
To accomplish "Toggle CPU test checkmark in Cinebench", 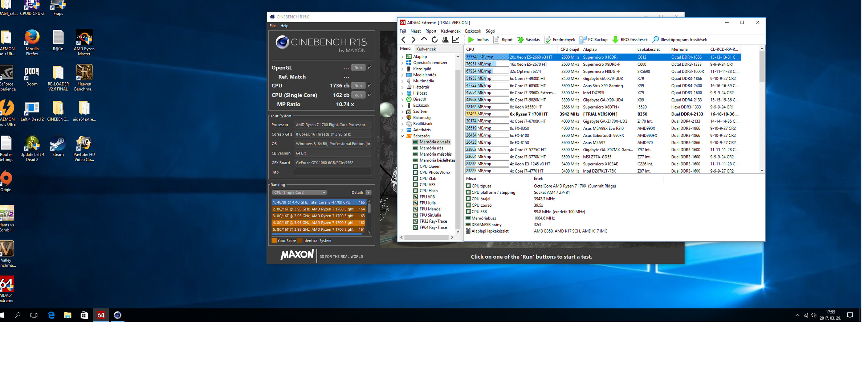I will click(370, 85).
